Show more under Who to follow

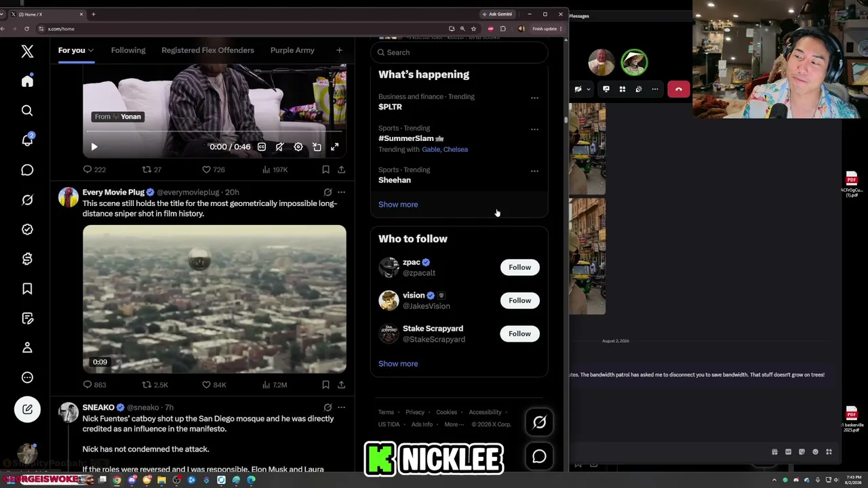[x=398, y=364]
